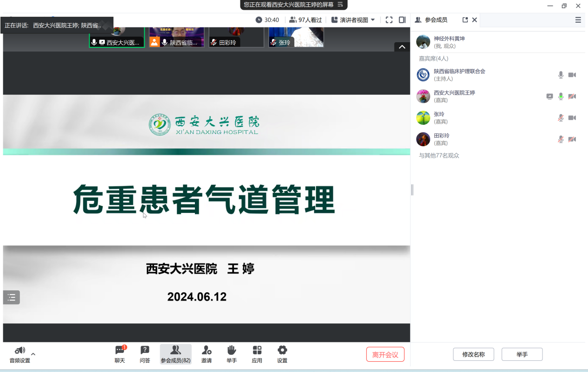Click avatar of 张玲

(423, 118)
